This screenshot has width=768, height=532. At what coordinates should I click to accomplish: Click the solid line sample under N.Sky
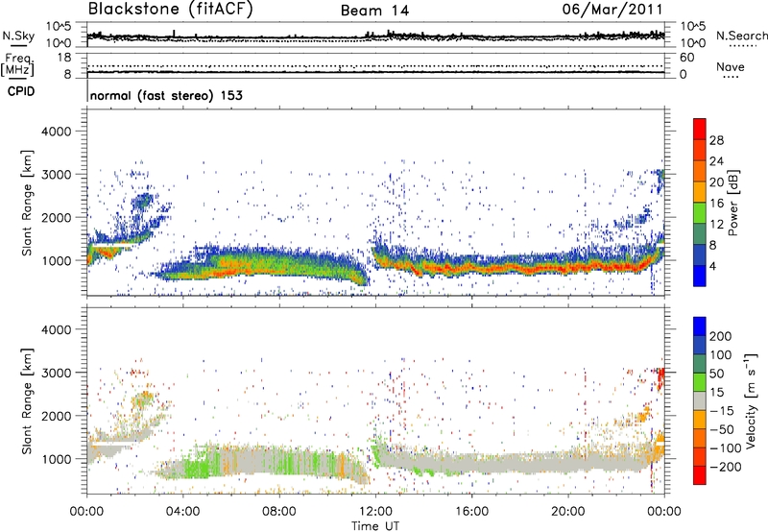point(18,46)
